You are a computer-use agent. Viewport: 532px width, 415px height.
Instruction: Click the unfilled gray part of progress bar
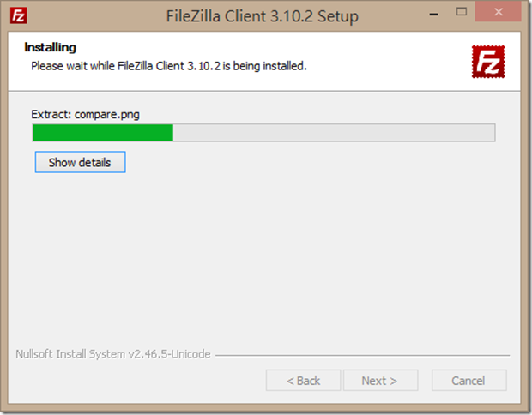pyautogui.click(x=334, y=133)
